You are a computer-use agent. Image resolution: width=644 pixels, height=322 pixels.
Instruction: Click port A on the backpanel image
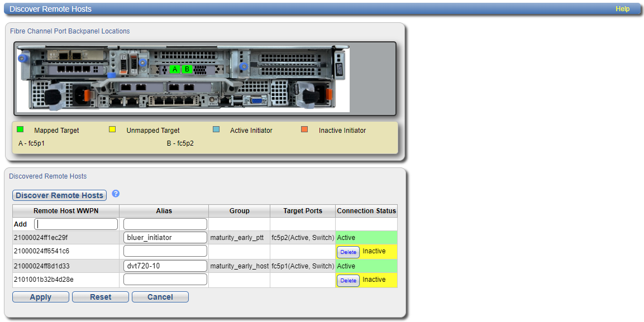coord(175,69)
